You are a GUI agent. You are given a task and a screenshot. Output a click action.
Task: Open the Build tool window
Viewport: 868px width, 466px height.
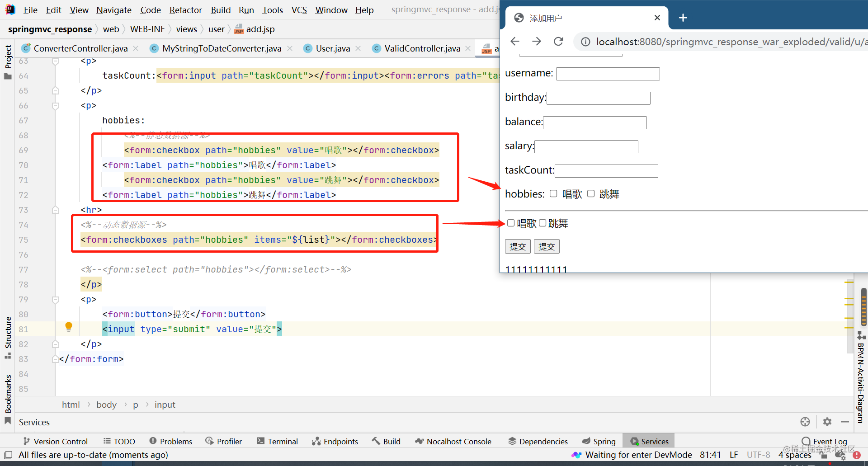click(386, 441)
